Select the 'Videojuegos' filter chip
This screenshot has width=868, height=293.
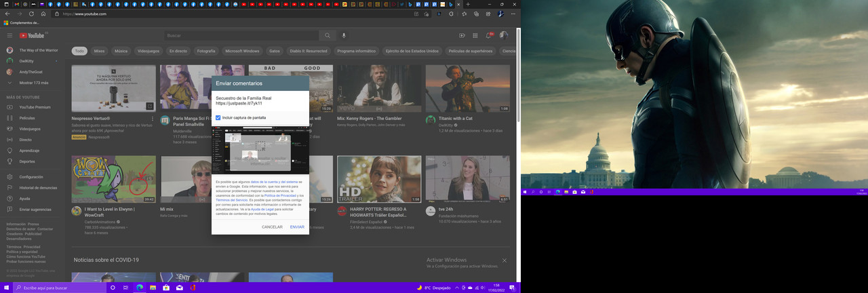pos(149,51)
